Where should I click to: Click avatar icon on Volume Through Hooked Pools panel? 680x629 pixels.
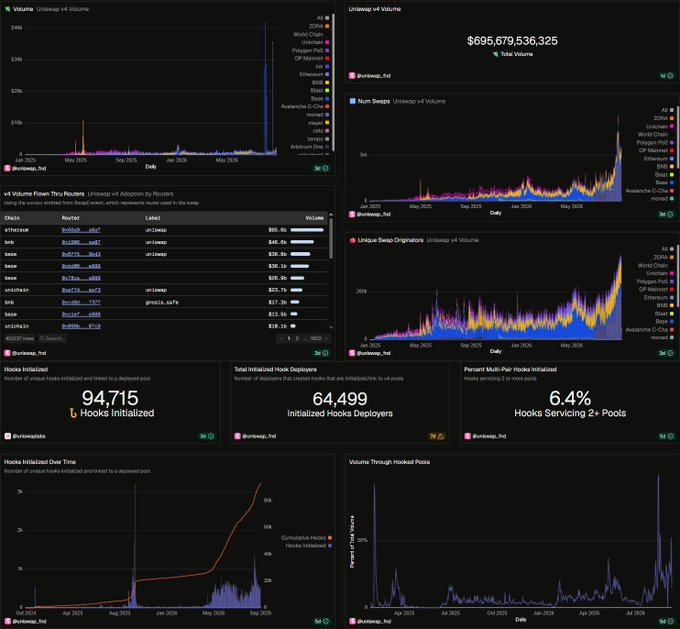(353, 621)
